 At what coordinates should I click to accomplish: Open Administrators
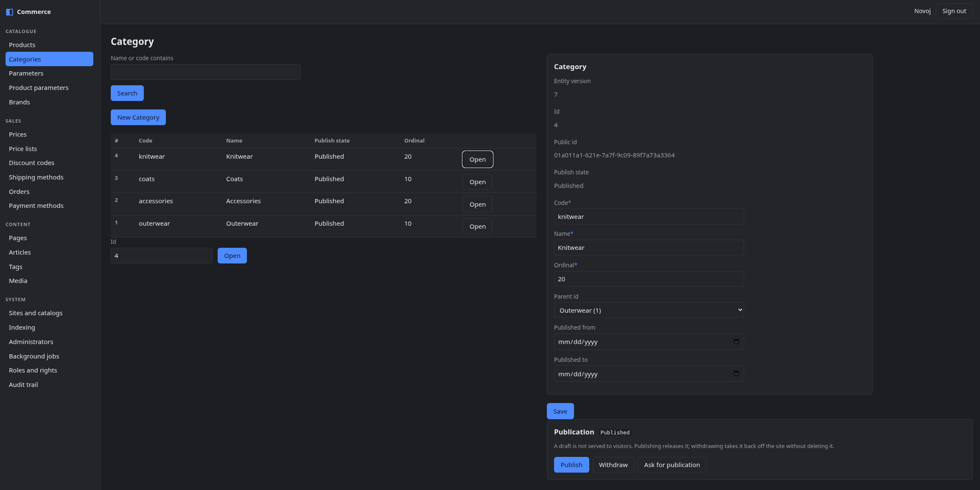tap(49, 342)
